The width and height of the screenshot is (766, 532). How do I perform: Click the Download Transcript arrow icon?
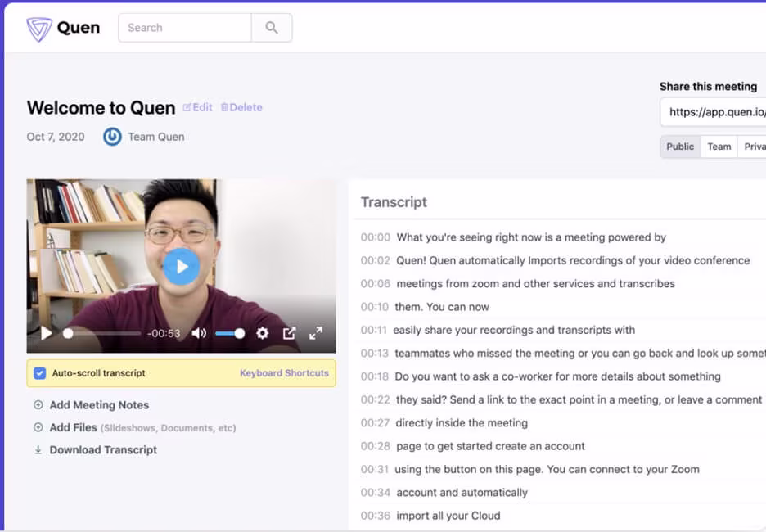coord(38,450)
